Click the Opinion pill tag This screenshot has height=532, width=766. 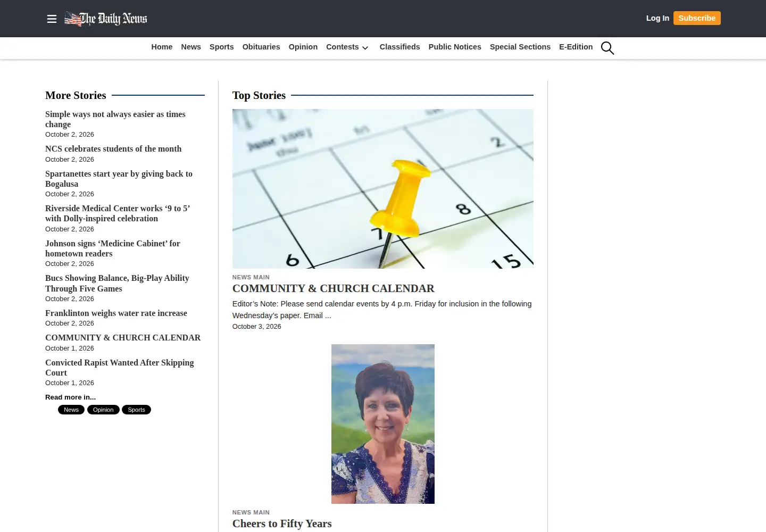point(103,410)
